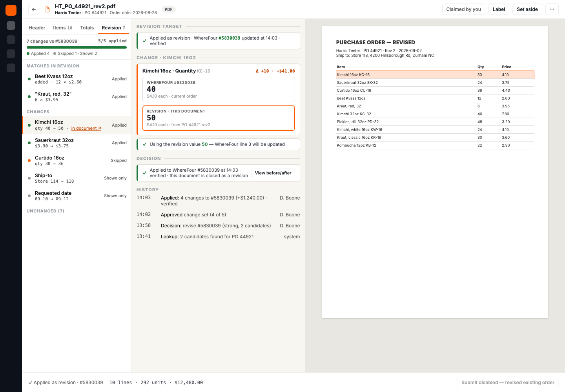Viewport: 565px width, 392px height.
Task: Go back using the left arrow button
Action: click(x=34, y=9)
